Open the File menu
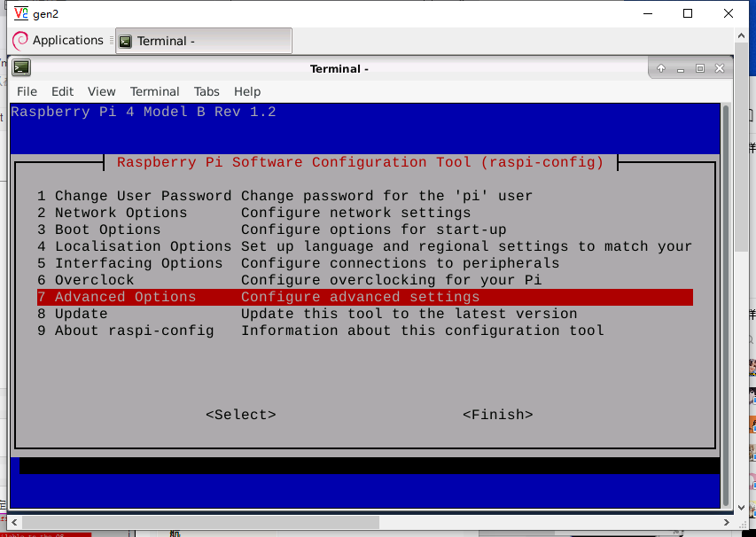The height and width of the screenshot is (537, 756). (x=27, y=91)
